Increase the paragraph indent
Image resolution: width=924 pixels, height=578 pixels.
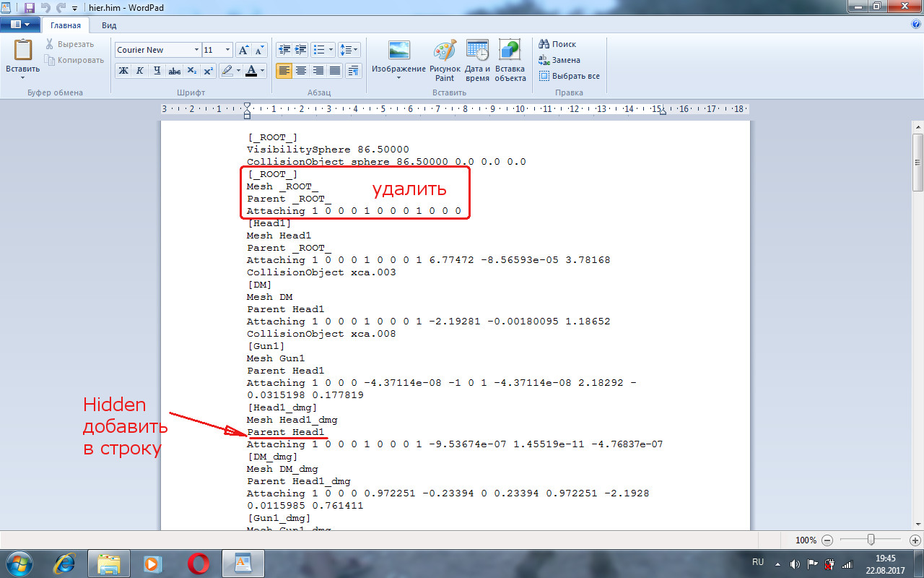(301, 50)
